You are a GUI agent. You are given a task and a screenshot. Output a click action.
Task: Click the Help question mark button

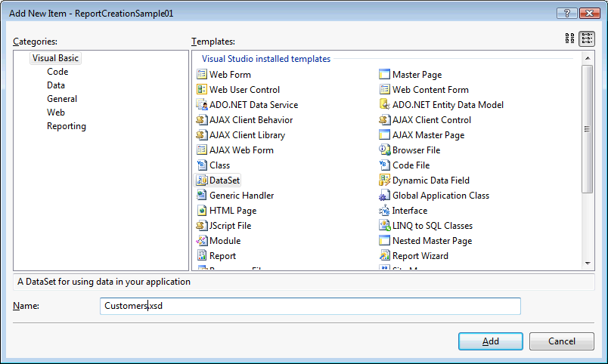(564, 14)
